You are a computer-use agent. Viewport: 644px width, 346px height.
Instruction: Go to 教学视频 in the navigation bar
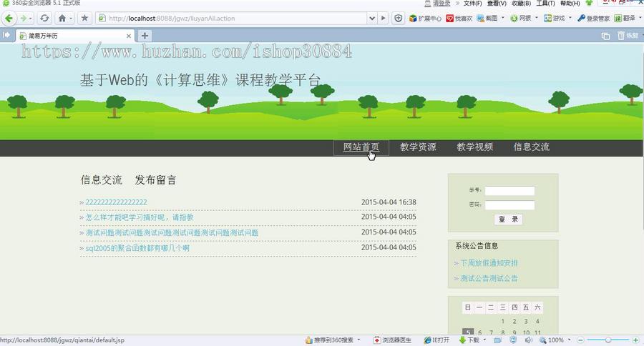point(474,147)
